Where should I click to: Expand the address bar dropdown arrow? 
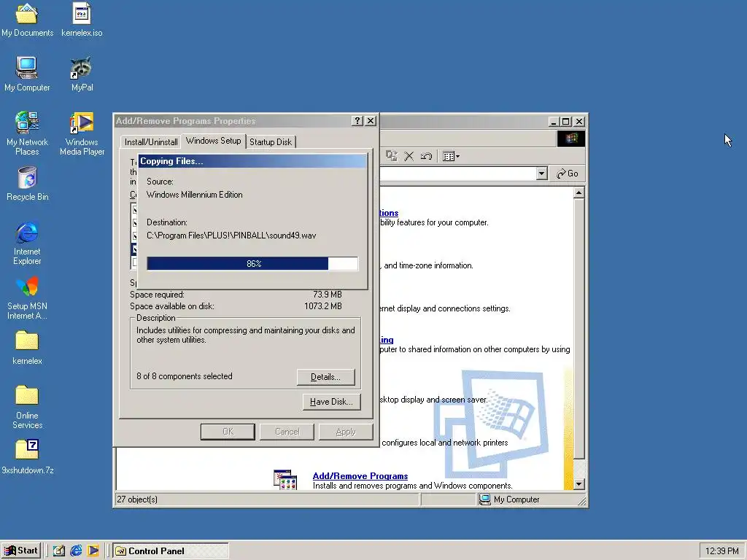(x=541, y=174)
